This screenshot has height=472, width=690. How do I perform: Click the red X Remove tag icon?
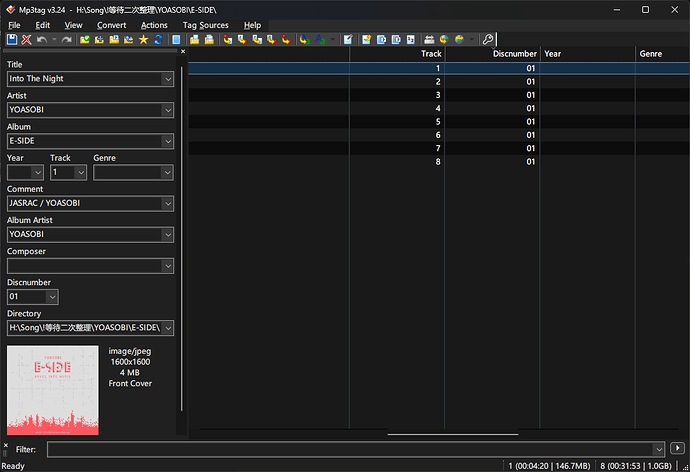pyautogui.click(x=26, y=40)
